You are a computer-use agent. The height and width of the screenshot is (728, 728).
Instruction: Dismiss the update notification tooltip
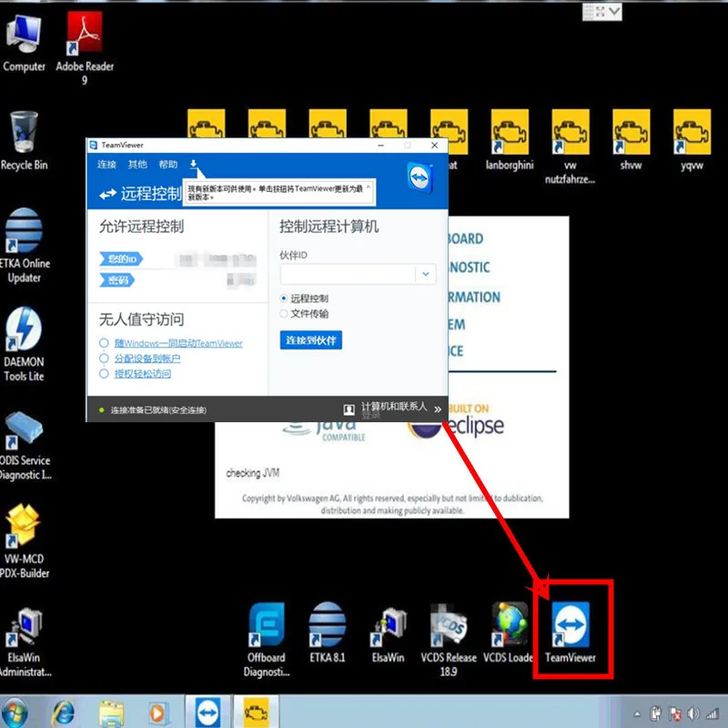369,187
